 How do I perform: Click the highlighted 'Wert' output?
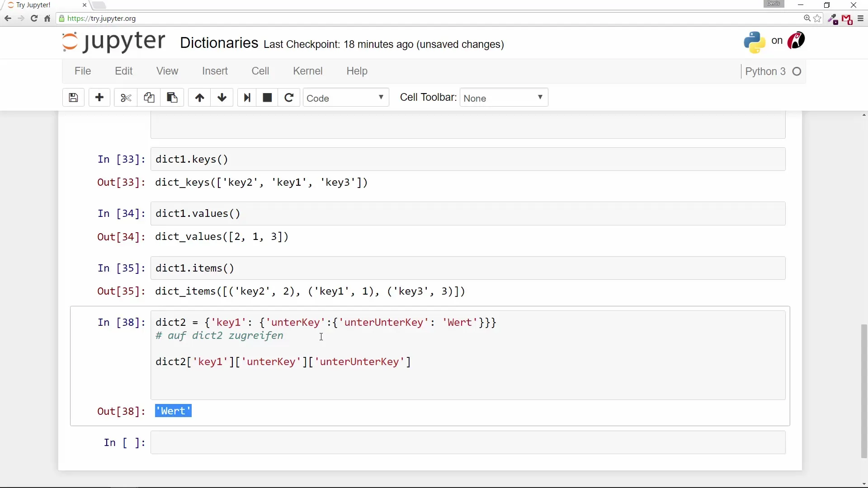pyautogui.click(x=173, y=411)
